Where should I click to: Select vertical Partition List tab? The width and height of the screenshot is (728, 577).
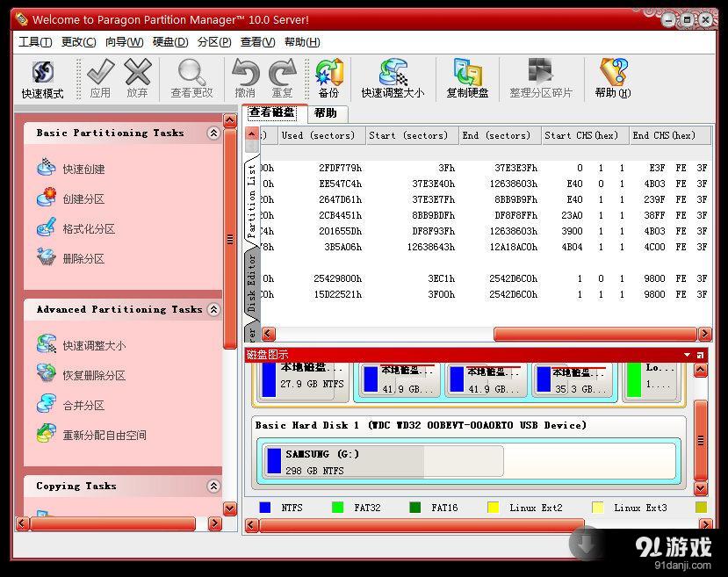252,200
